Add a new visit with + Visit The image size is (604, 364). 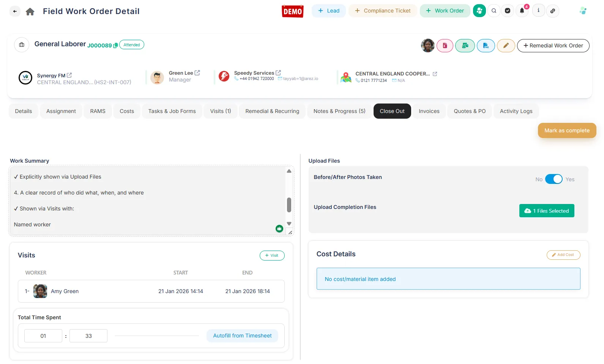272,256
